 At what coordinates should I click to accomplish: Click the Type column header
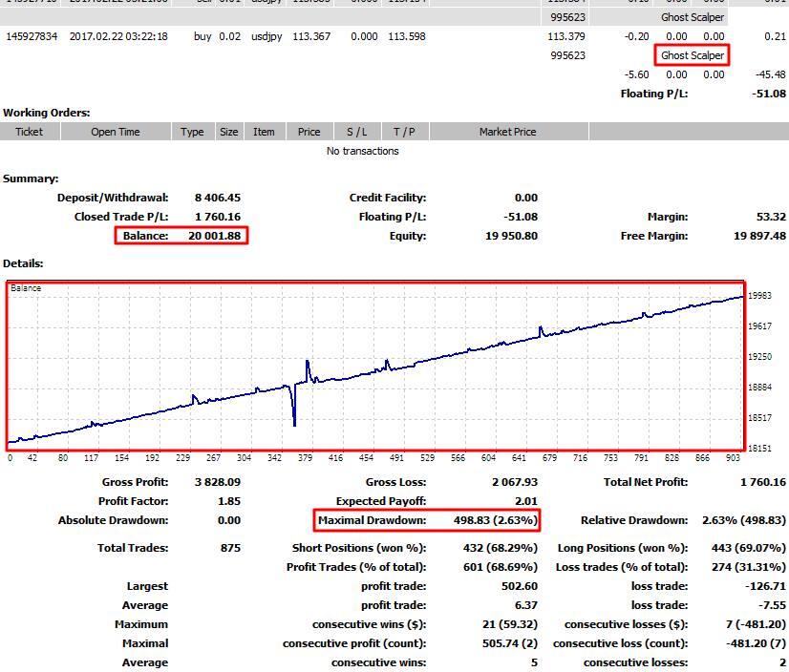click(x=192, y=132)
